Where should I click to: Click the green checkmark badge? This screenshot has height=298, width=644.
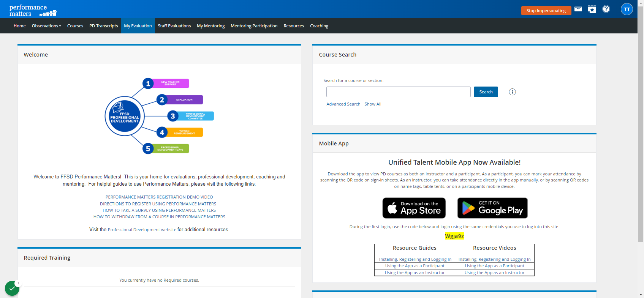pyautogui.click(x=12, y=289)
